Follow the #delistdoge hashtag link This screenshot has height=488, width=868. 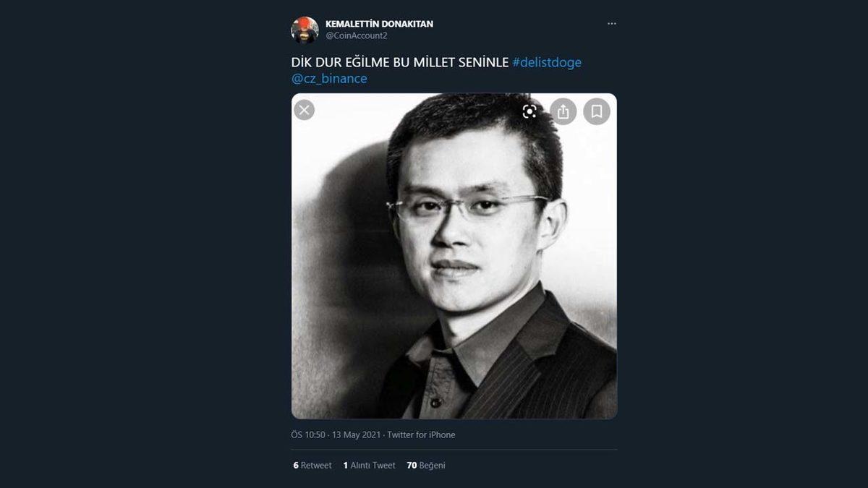pos(546,62)
